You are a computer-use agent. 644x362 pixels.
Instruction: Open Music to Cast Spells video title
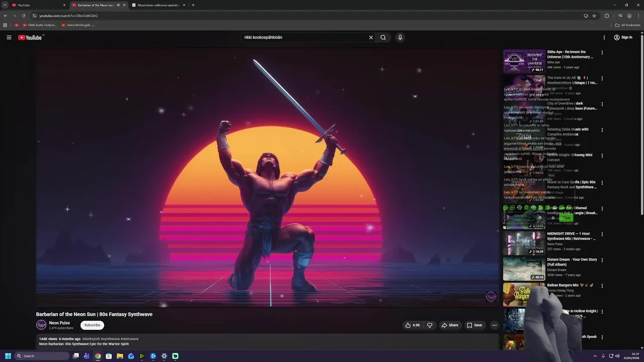tap(572, 185)
